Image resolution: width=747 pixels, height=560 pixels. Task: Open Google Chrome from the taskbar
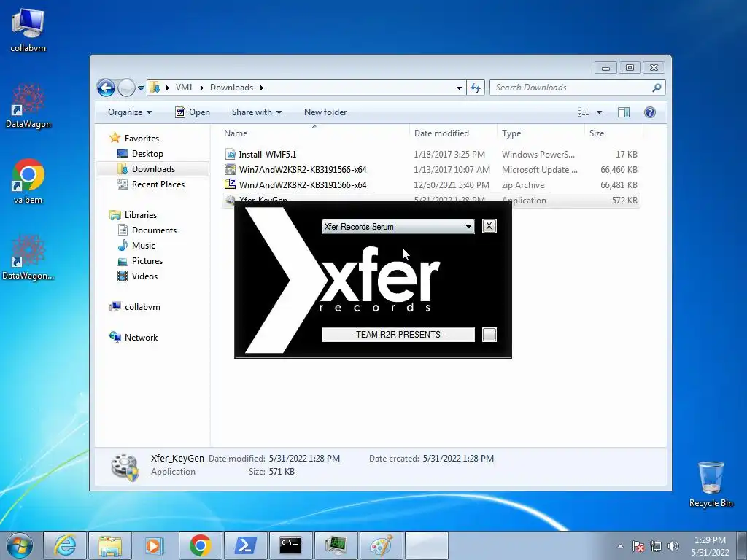click(x=200, y=545)
